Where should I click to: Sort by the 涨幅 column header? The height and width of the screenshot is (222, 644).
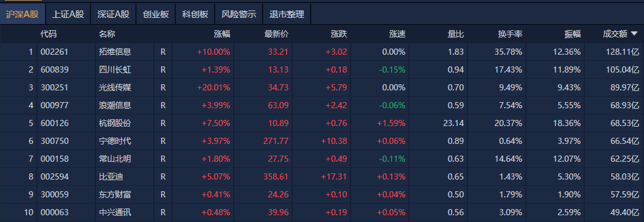coord(222,34)
